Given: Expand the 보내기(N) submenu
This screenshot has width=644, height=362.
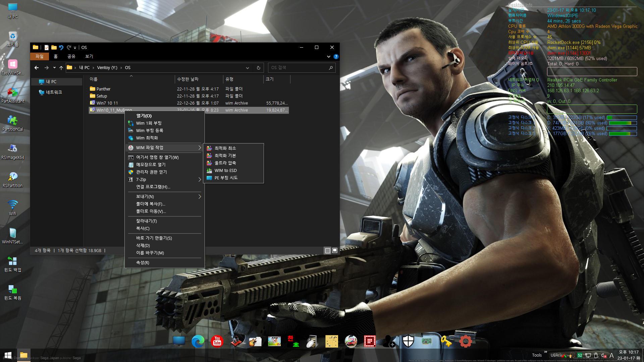Looking at the screenshot, I should 200,197.
